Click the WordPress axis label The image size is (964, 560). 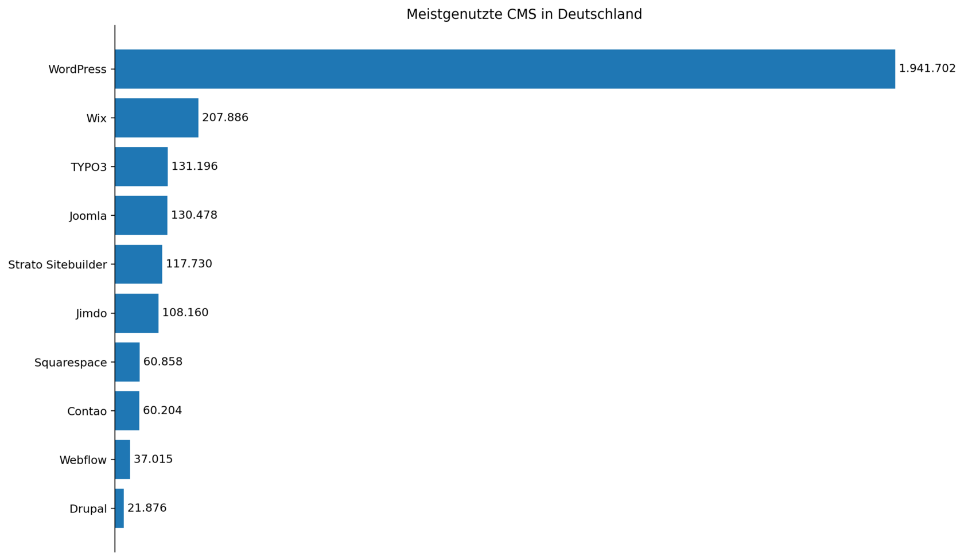click(x=77, y=69)
